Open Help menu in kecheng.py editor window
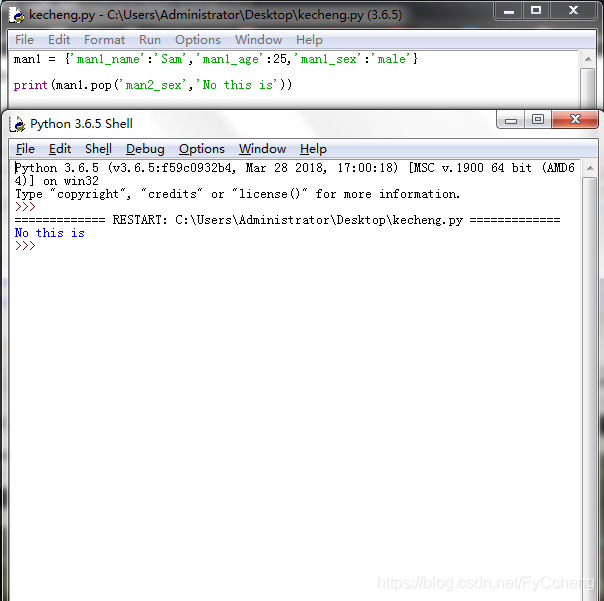604x601 pixels. click(x=309, y=40)
